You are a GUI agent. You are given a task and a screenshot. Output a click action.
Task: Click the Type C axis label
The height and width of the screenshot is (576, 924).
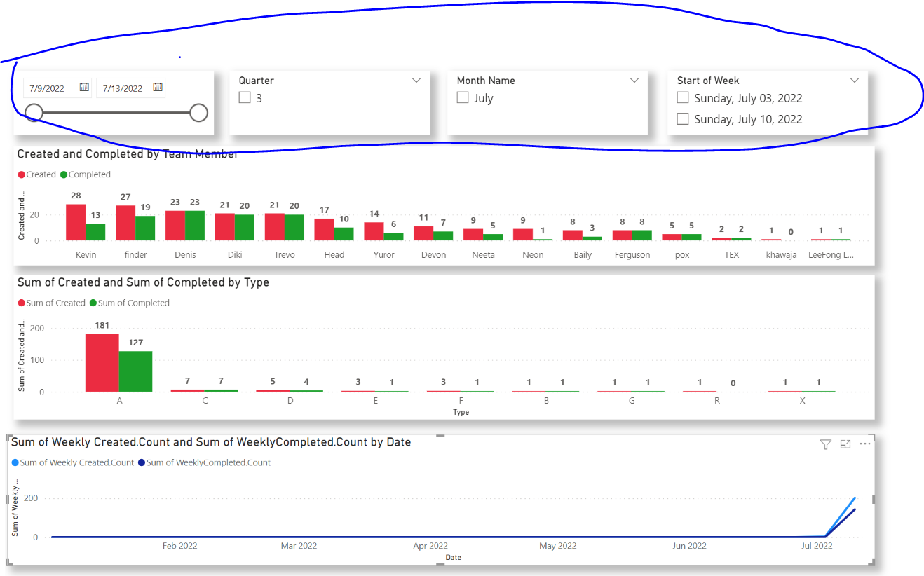[x=205, y=402]
